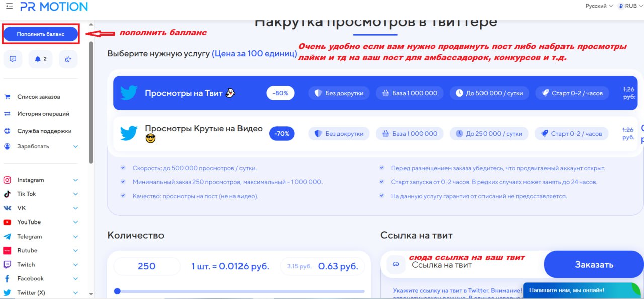The width and height of the screenshot is (644, 299).
Task: Expand the Facebook services chevron
Action: pyautogui.click(x=76, y=278)
